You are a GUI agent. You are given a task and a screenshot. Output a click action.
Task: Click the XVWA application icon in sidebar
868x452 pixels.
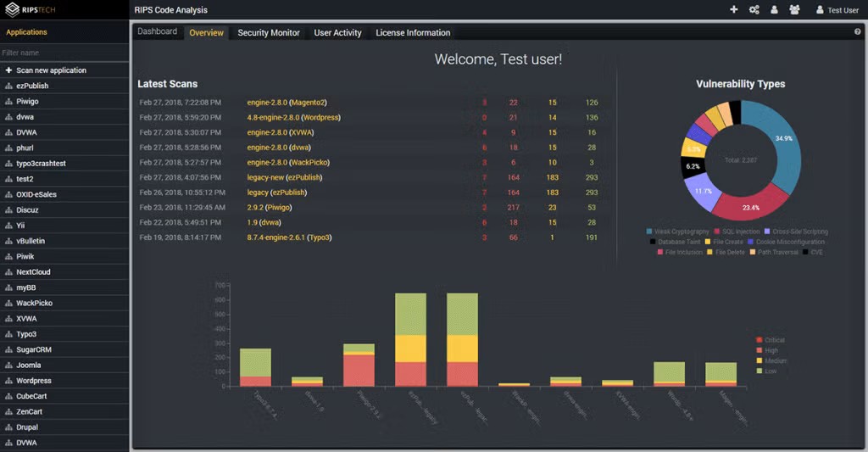[8, 319]
